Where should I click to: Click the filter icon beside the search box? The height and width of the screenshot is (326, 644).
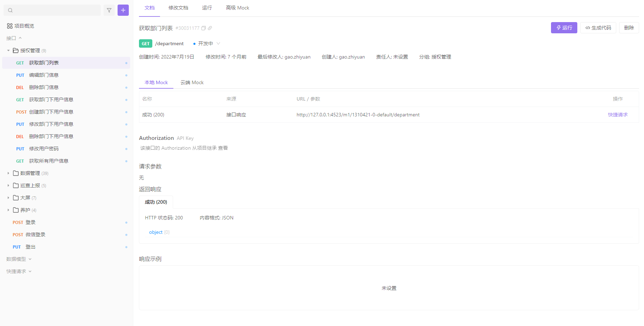pos(109,10)
